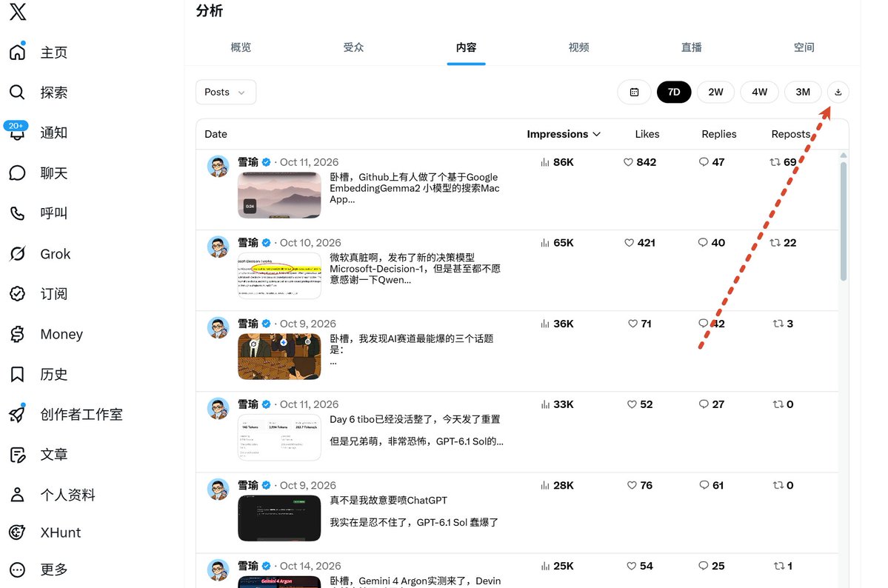
Task: Click verified badge on Oct 10 post
Action: click(x=266, y=242)
